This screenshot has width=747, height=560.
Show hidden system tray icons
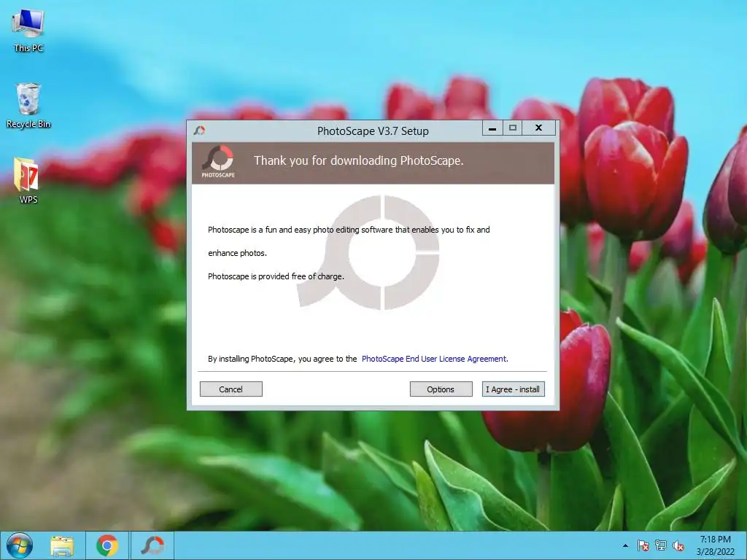pos(625,545)
